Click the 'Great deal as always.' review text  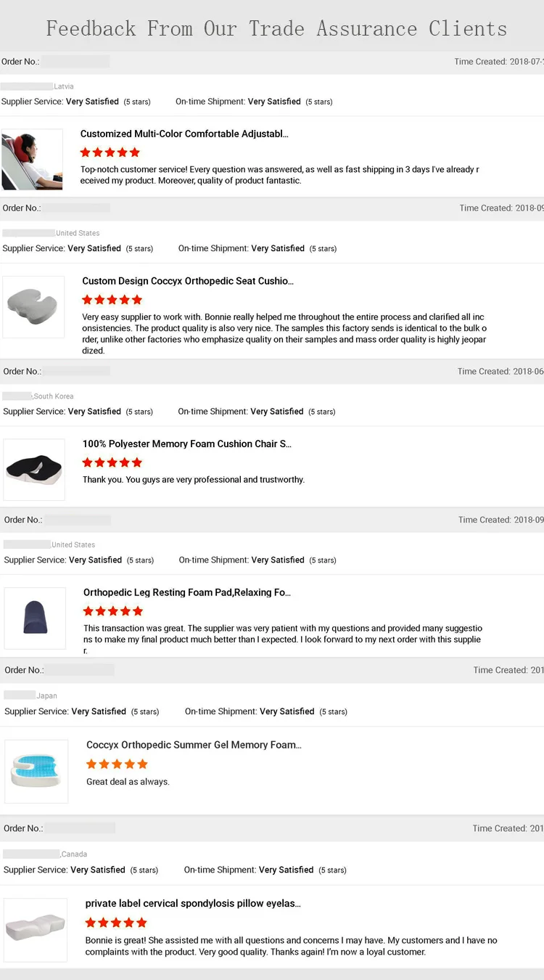(128, 782)
